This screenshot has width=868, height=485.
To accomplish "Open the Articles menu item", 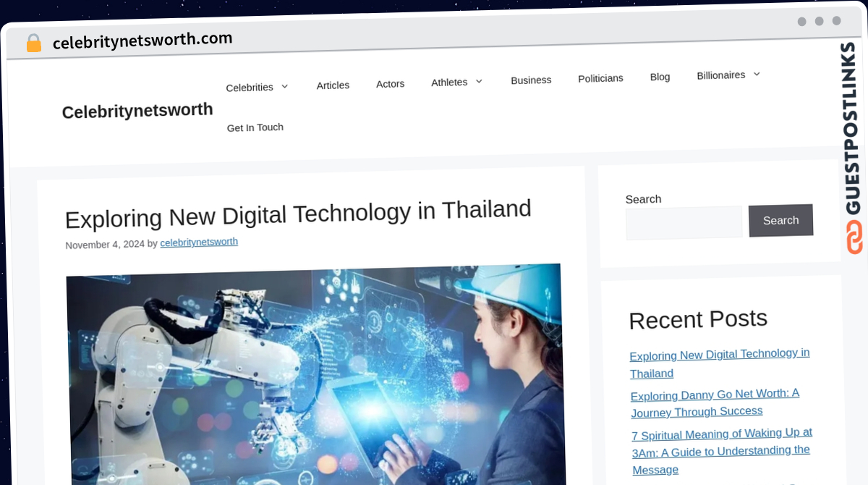I will tap(333, 85).
